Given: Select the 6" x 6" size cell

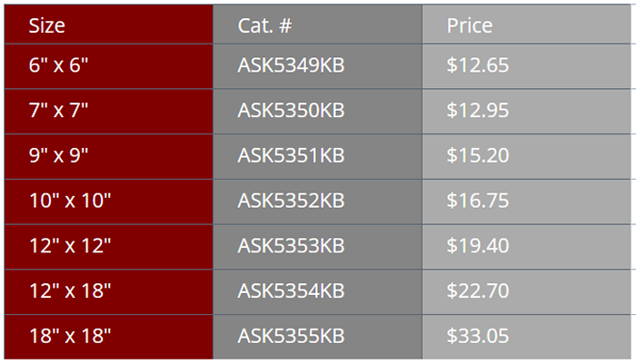Looking at the screenshot, I should click(58, 65).
